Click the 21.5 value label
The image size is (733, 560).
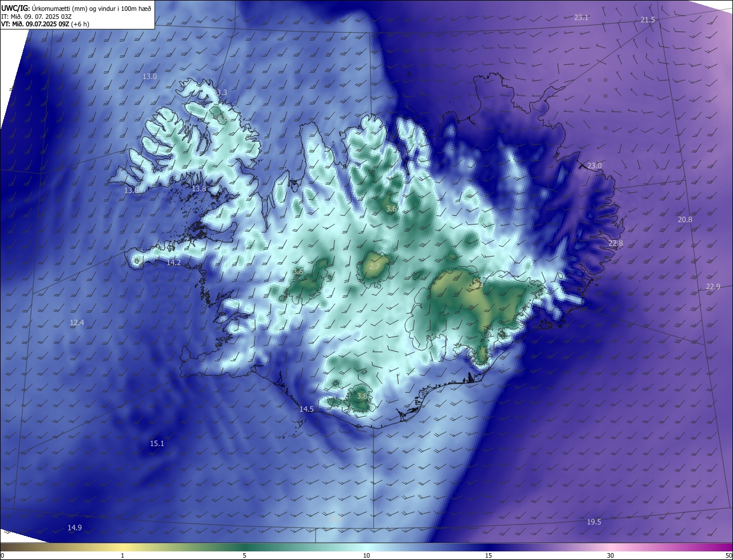648,20
